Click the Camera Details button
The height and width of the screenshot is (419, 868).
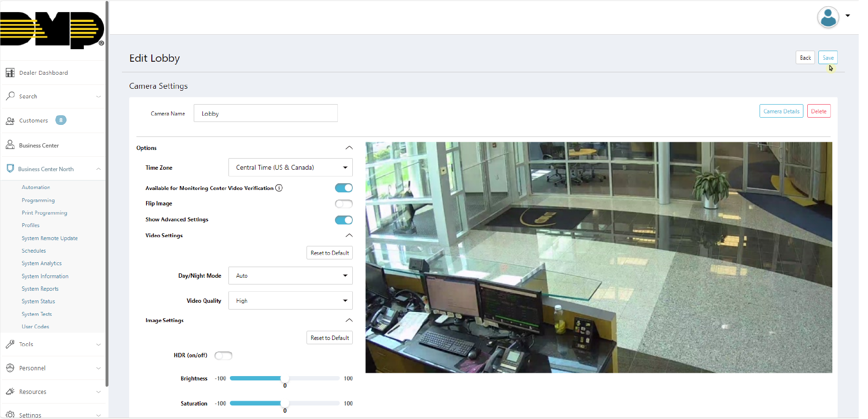click(x=781, y=111)
